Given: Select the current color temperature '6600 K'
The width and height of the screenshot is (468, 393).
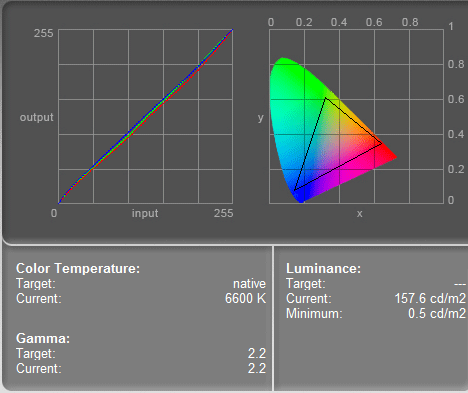Looking at the screenshot, I should pos(245,298).
